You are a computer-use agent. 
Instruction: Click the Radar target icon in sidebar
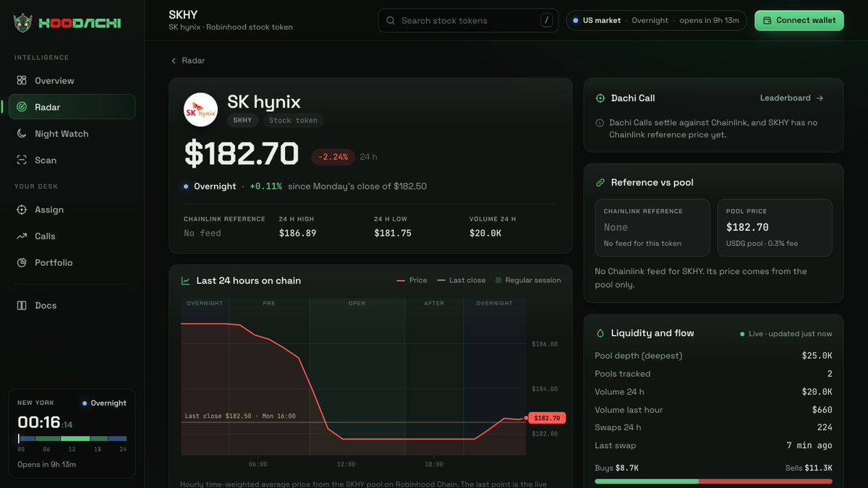coord(22,107)
